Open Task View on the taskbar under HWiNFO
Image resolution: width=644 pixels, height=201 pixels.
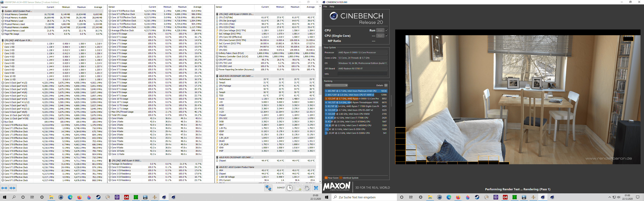click(32, 197)
